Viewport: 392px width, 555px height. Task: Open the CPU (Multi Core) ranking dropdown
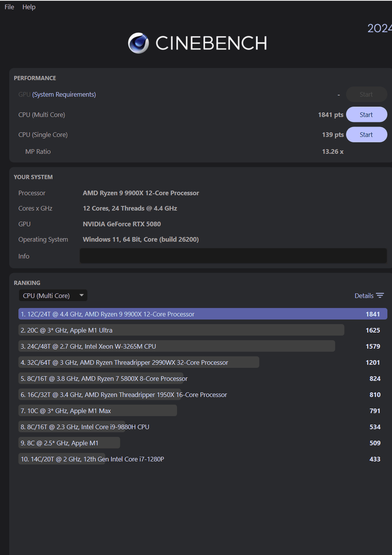point(53,296)
